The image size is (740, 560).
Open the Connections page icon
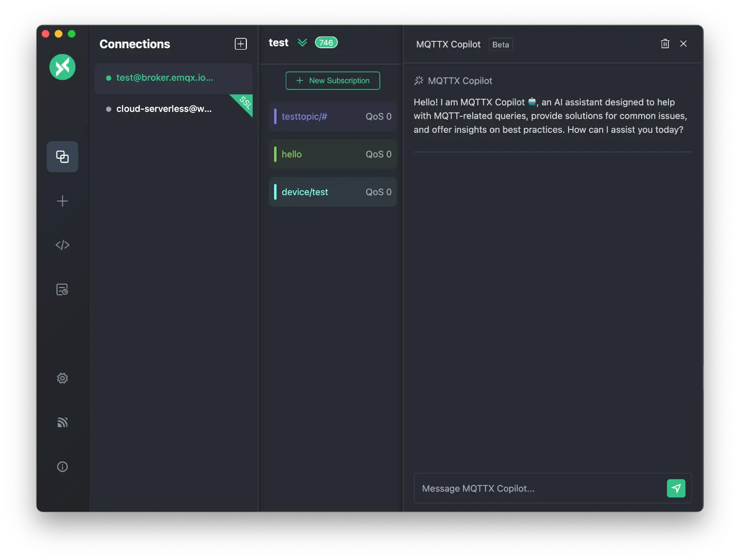62,157
